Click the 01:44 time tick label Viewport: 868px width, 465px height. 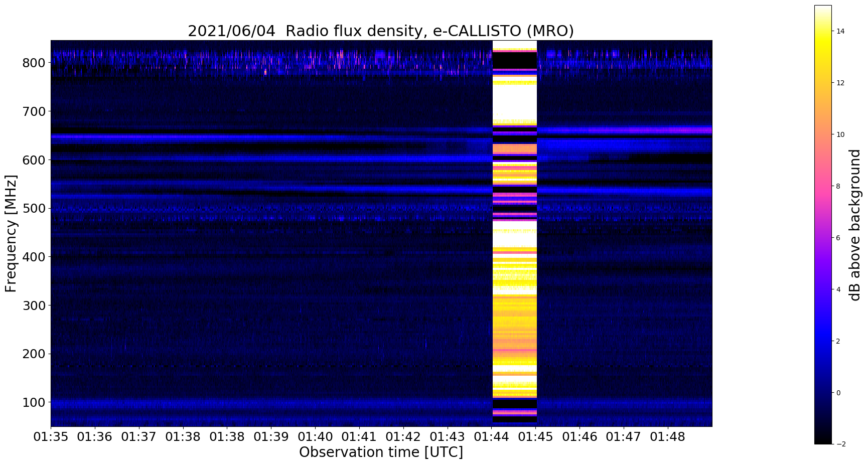click(x=492, y=437)
